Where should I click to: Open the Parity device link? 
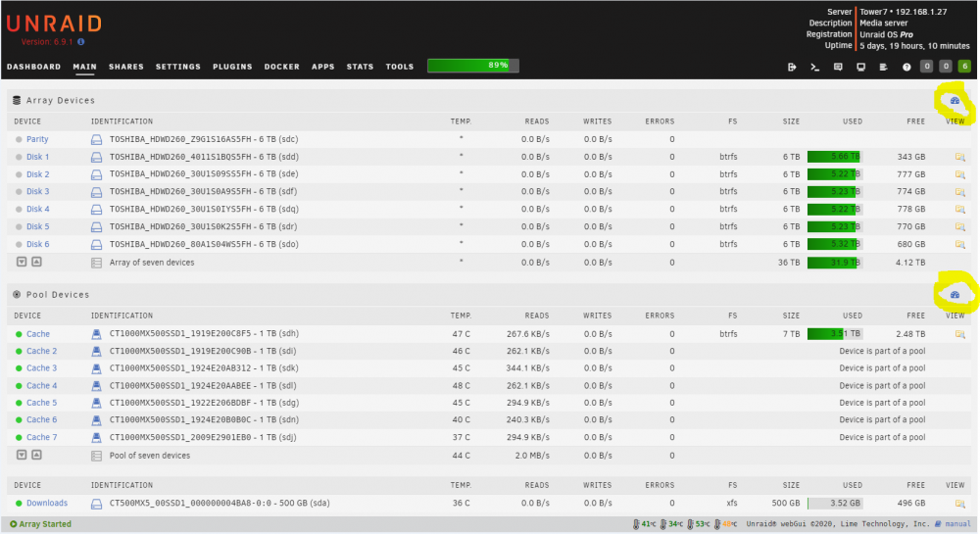pyautogui.click(x=37, y=139)
